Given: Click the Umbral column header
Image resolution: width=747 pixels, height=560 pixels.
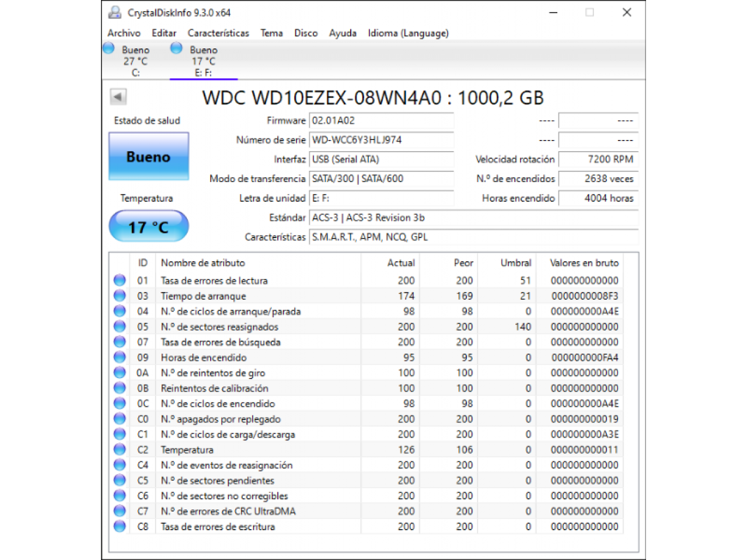Looking at the screenshot, I should (507, 262).
